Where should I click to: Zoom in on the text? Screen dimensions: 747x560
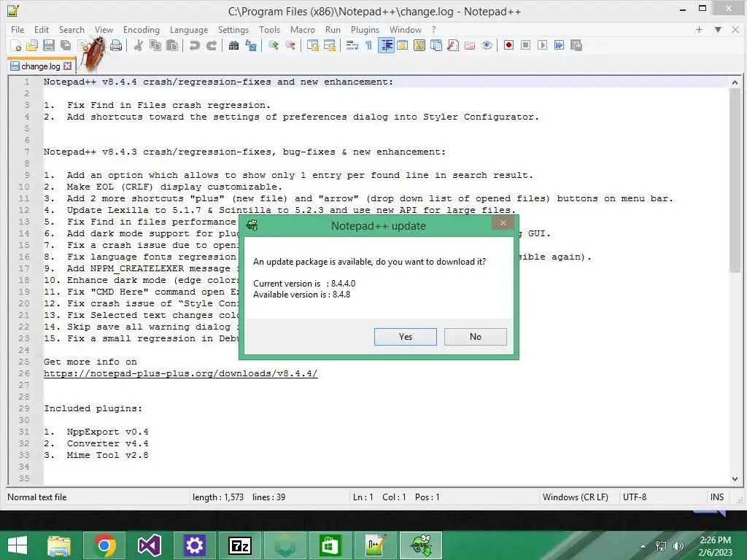274,46
